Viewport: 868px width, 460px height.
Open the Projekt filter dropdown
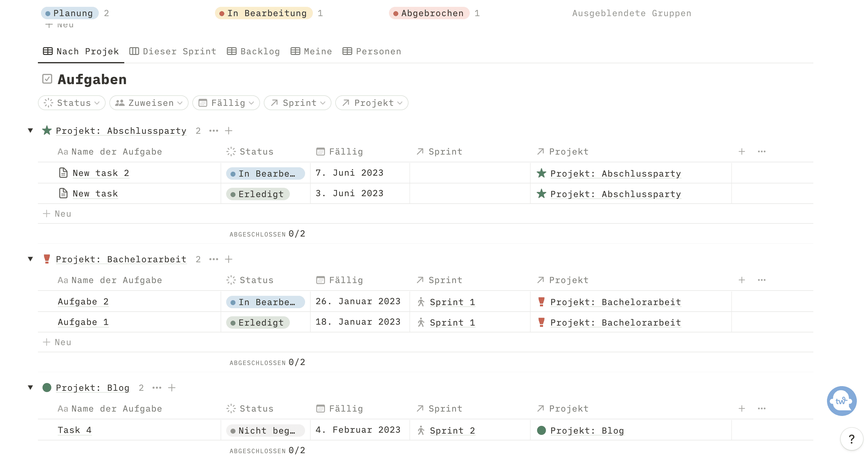click(372, 103)
